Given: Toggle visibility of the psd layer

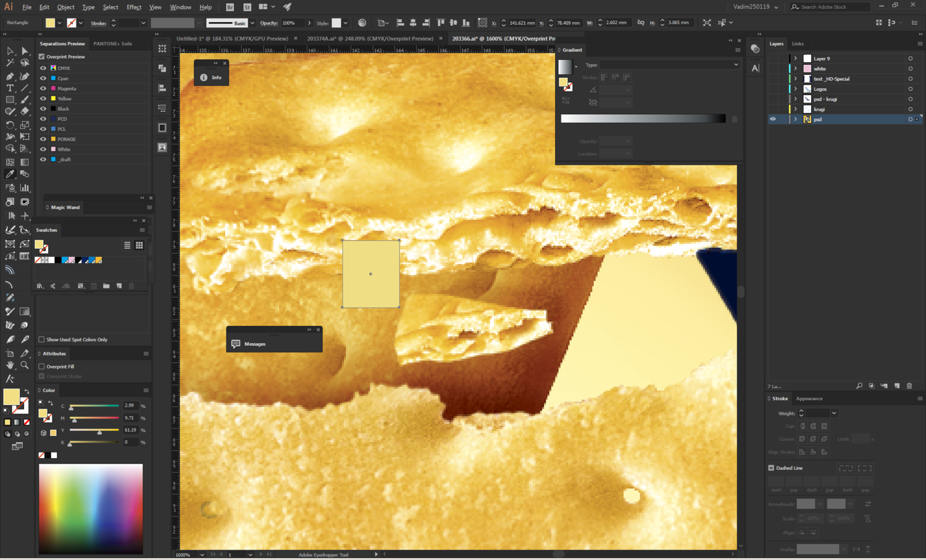Looking at the screenshot, I should [x=773, y=119].
